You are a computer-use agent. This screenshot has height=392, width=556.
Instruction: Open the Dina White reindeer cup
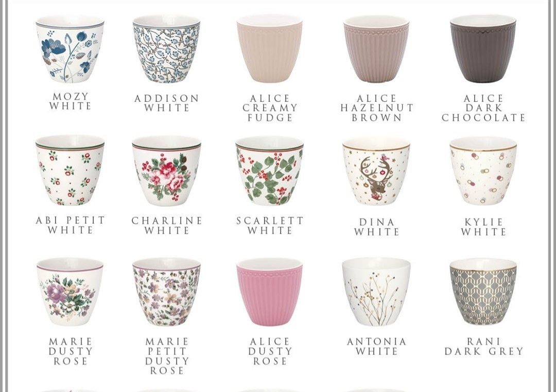(x=376, y=171)
